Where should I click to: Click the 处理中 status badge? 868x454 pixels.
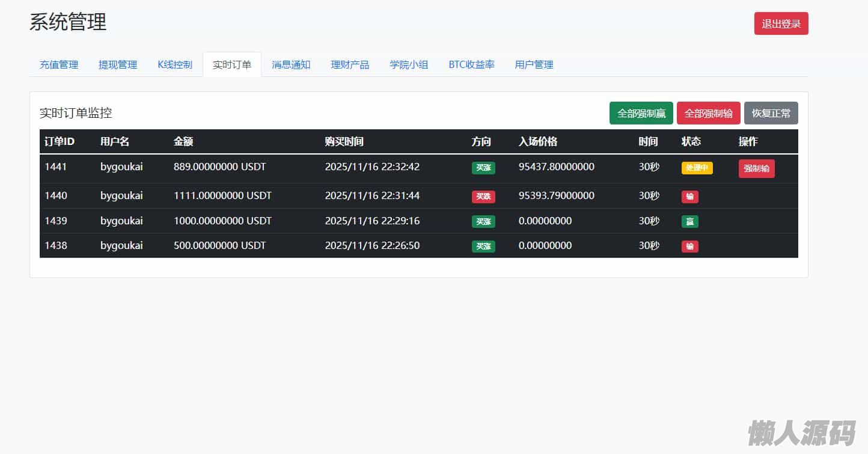697,168
